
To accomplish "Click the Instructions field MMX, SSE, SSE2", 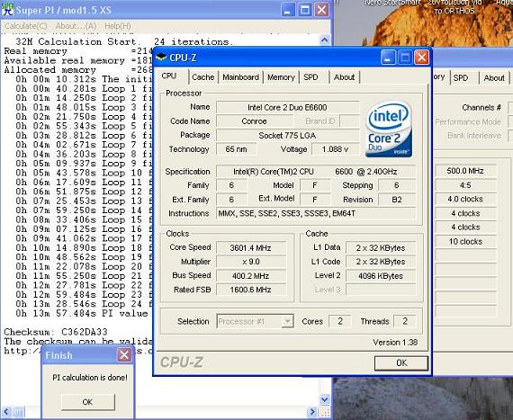I will (316, 213).
